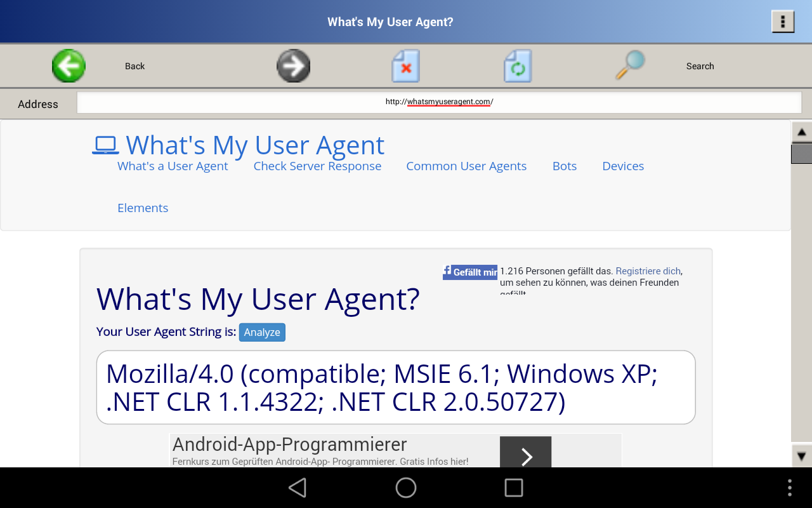Go to Check Server Response page

click(x=317, y=166)
